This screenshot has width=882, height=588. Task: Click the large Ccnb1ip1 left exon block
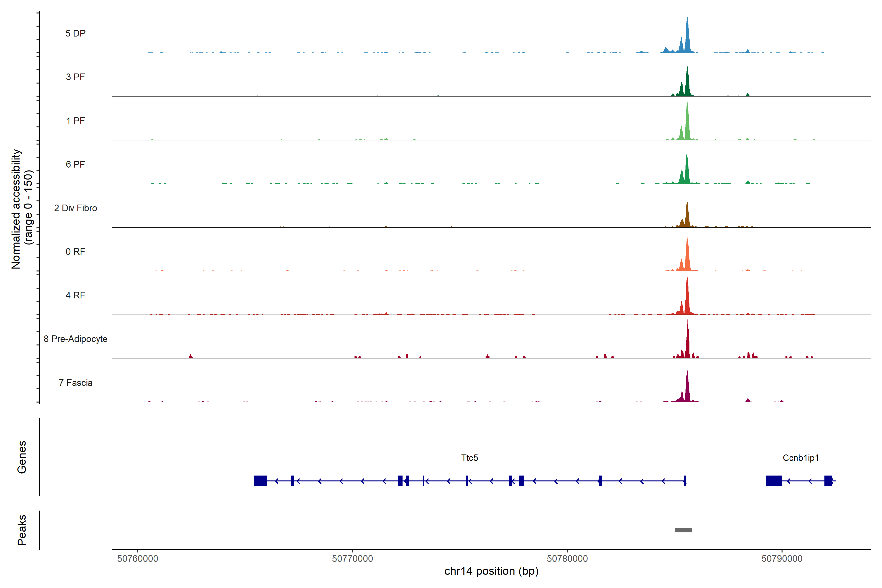click(x=774, y=481)
